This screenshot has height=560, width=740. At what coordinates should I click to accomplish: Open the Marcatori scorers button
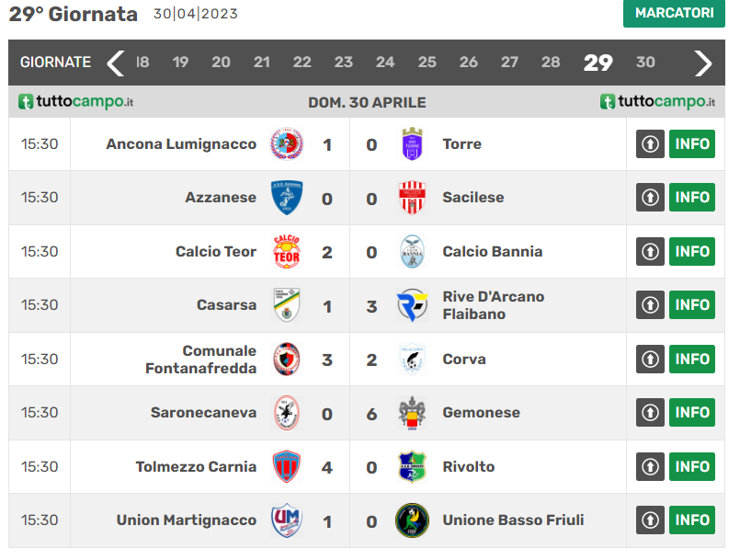coord(674,13)
